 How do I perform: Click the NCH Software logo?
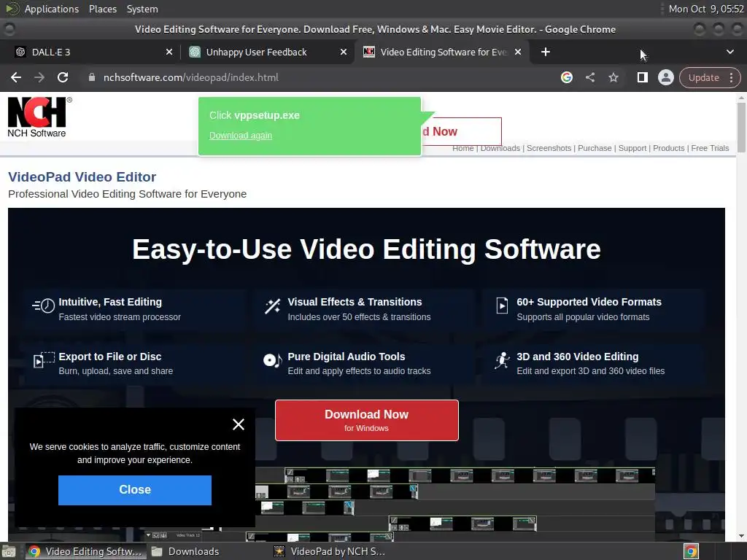[x=39, y=117]
